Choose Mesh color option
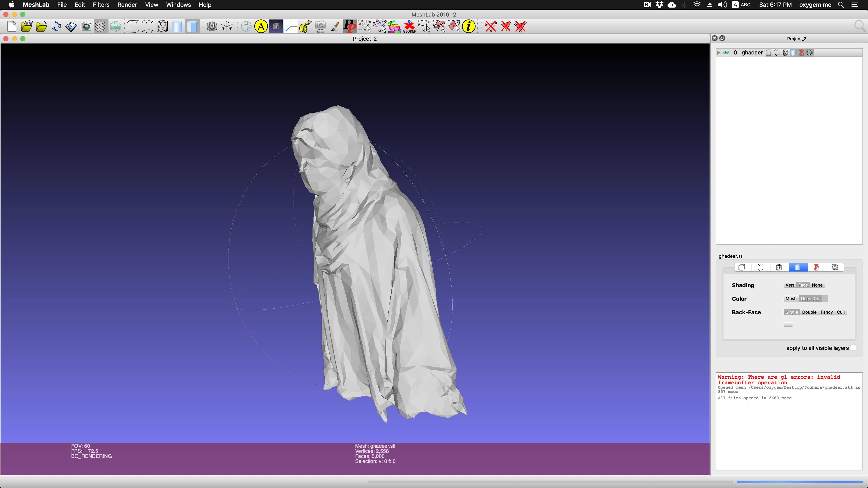This screenshot has width=868, height=488. [x=791, y=299]
